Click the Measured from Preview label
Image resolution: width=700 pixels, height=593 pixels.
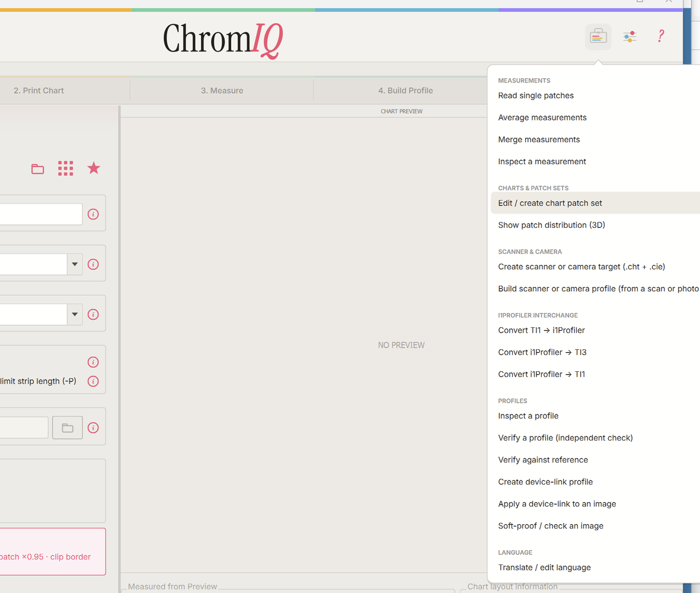[x=172, y=586]
